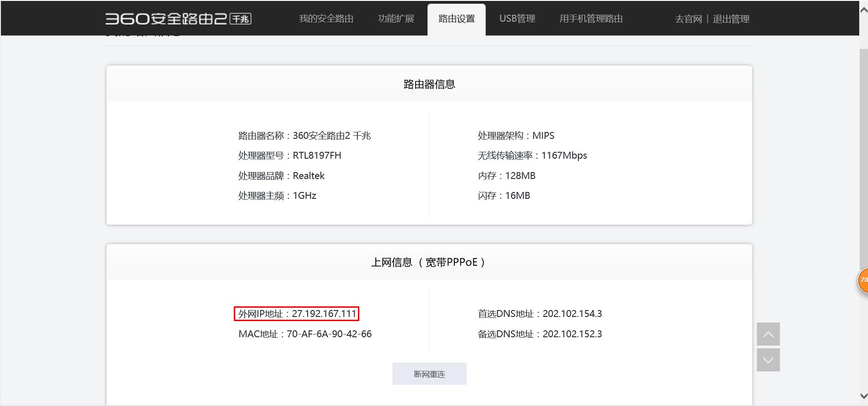
Task: Click the 路由器名称 360安全路由2 千兆 row
Action: 304,136
